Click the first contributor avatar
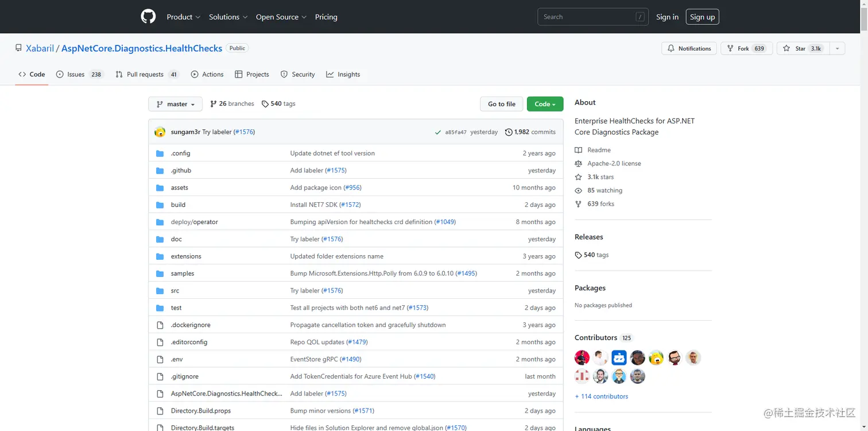The image size is (868, 431). tap(582, 358)
